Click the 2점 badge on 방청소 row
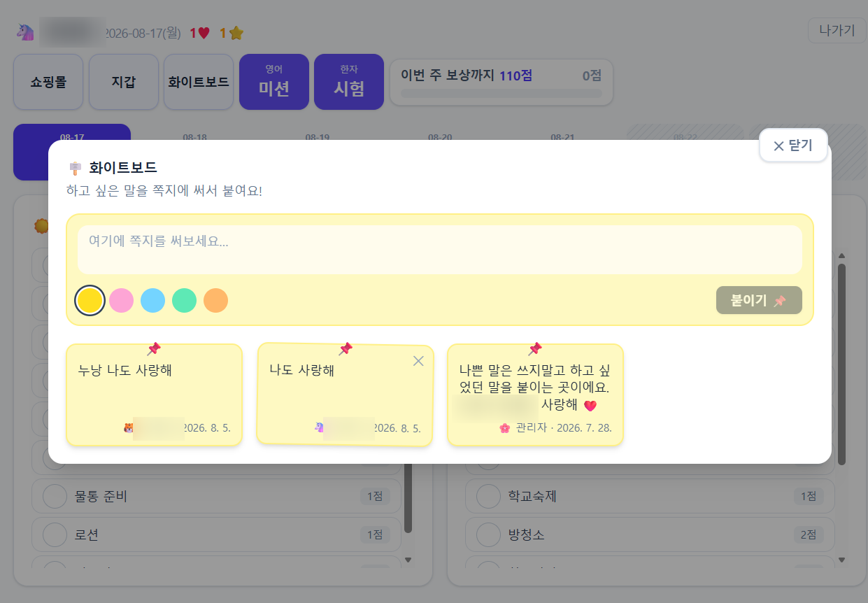 coord(809,534)
